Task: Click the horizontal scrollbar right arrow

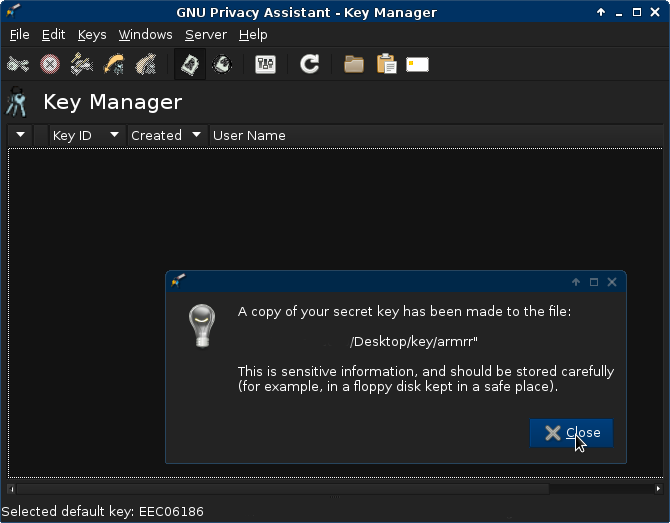Action: (658, 488)
